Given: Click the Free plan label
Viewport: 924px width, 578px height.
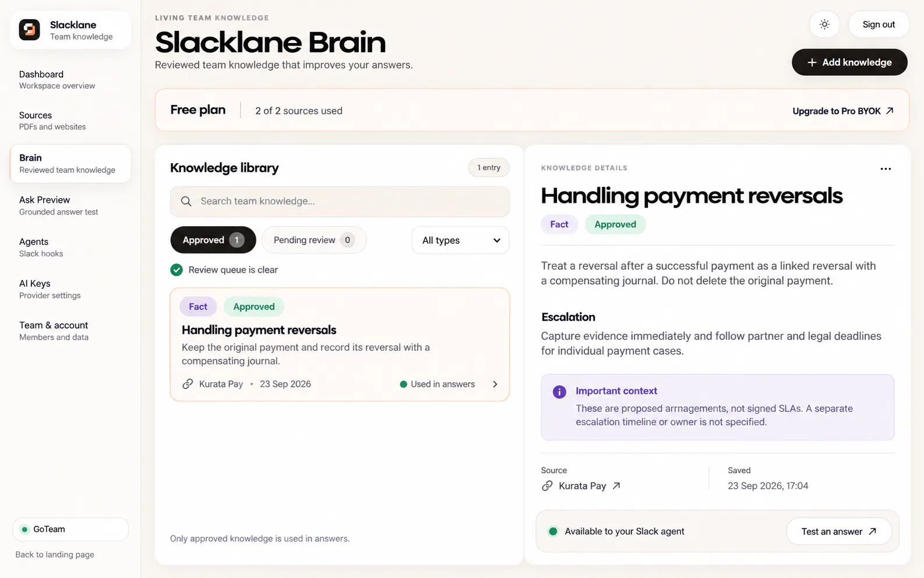Looking at the screenshot, I should pyautogui.click(x=198, y=110).
